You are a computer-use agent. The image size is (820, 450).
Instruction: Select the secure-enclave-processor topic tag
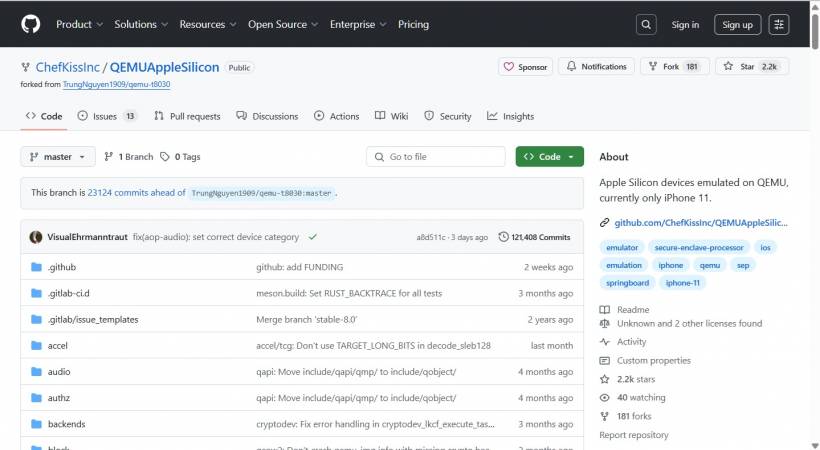pos(699,248)
